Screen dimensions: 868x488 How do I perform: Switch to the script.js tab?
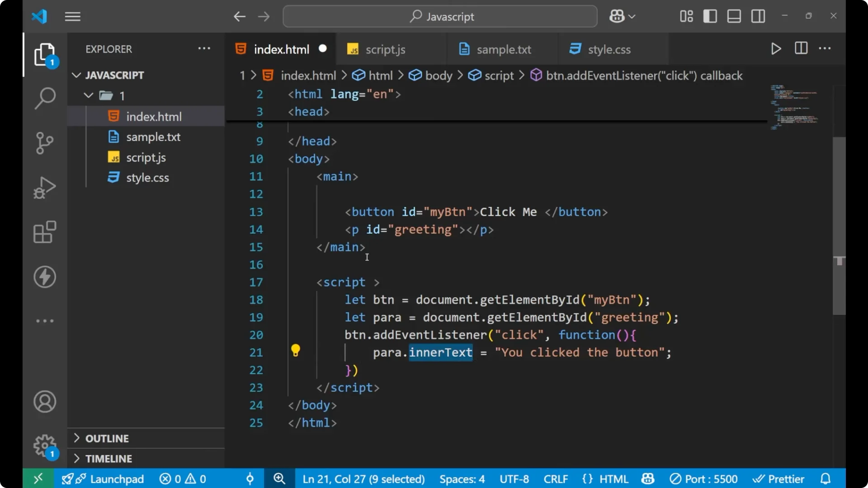(x=386, y=49)
